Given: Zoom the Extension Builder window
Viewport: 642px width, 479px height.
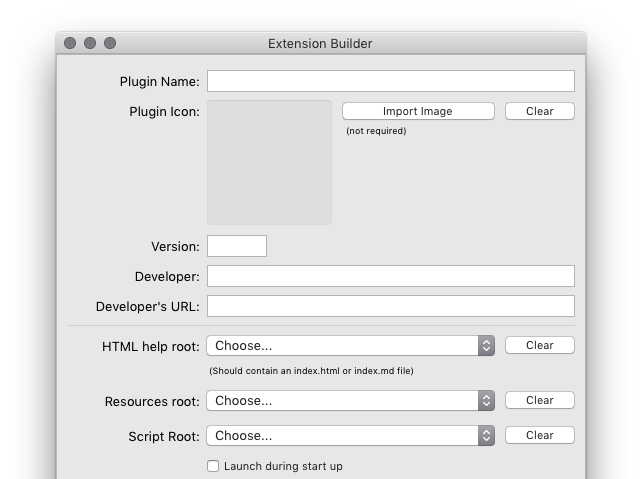Looking at the screenshot, I should [x=110, y=43].
